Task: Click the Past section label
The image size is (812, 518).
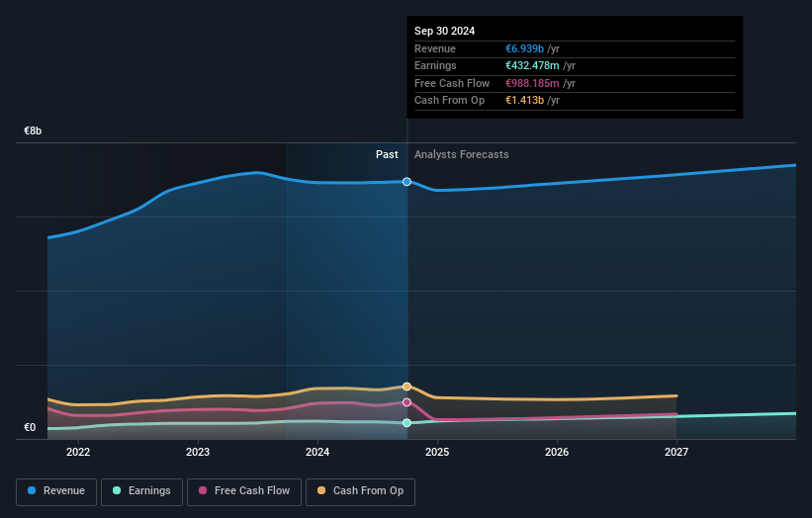Action: pos(387,154)
